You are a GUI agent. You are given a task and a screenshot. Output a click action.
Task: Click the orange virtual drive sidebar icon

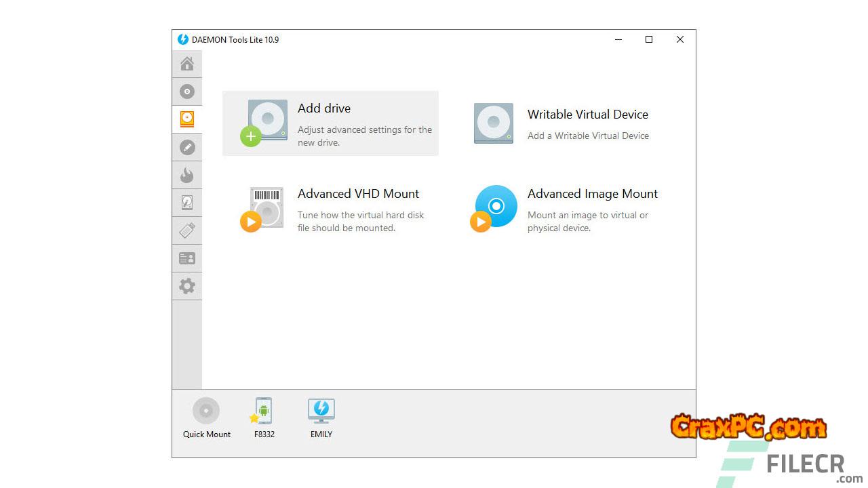[187, 119]
